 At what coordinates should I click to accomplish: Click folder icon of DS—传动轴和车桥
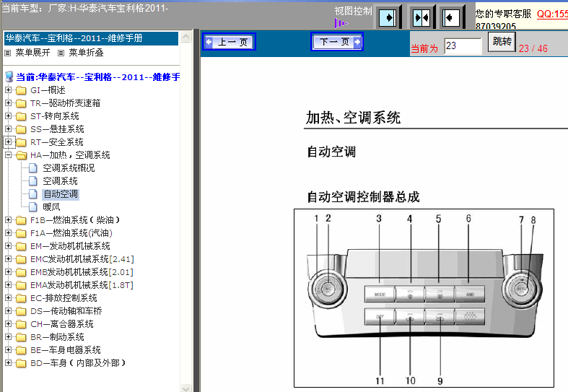[x=21, y=311]
